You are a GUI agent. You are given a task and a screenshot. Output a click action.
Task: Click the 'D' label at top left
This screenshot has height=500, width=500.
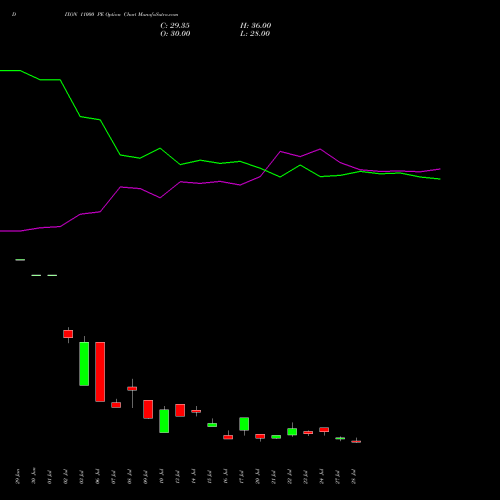click(x=14, y=15)
